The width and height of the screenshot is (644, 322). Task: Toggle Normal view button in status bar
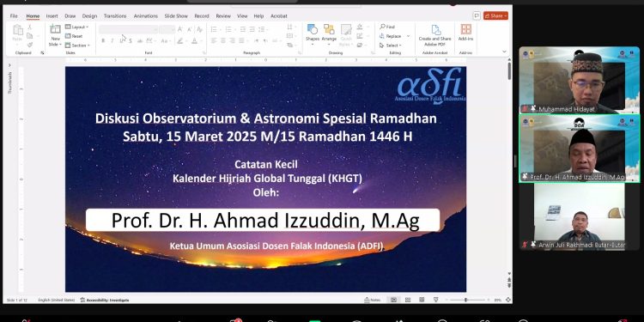393,300
